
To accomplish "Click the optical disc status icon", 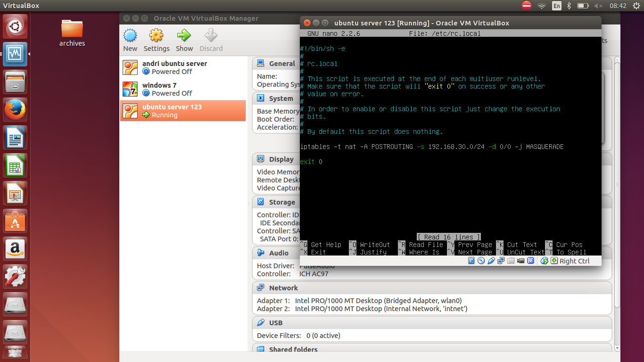I will (x=481, y=261).
